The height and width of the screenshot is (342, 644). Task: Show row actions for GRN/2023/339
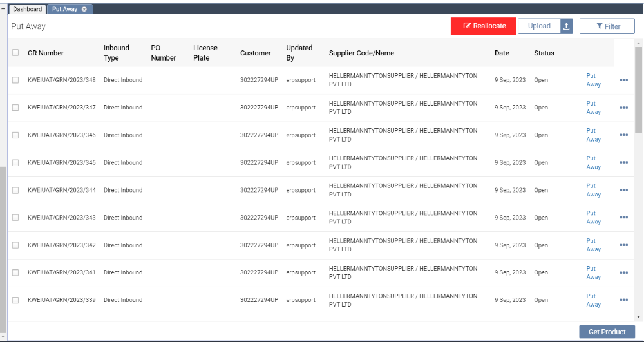click(x=623, y=300)
